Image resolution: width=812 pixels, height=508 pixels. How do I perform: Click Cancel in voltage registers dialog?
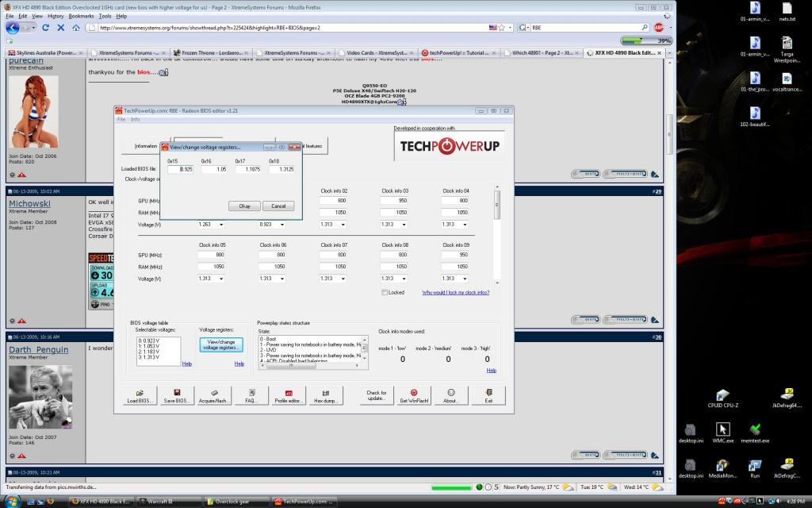278,206
